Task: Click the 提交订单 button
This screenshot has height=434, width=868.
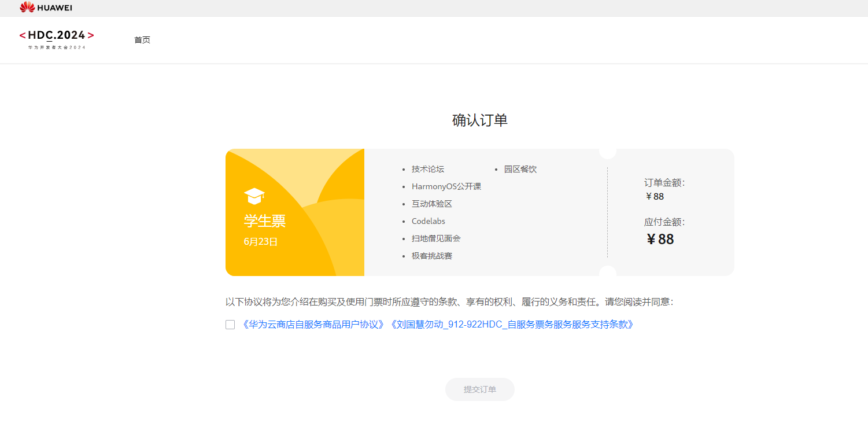Action: 480,389
